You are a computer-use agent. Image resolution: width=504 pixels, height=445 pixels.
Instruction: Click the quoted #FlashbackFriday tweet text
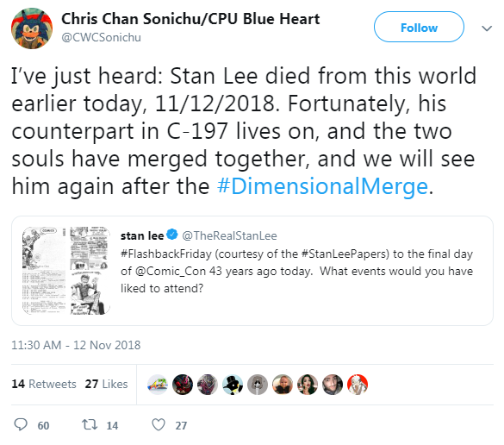296,271
